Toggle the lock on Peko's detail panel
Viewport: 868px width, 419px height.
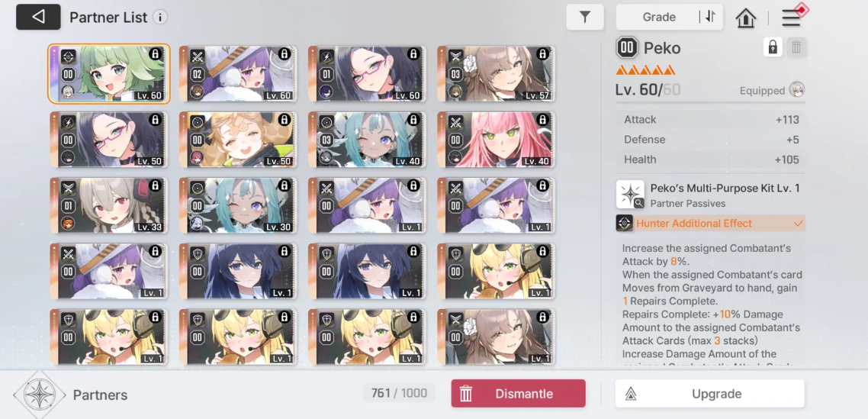773,47
